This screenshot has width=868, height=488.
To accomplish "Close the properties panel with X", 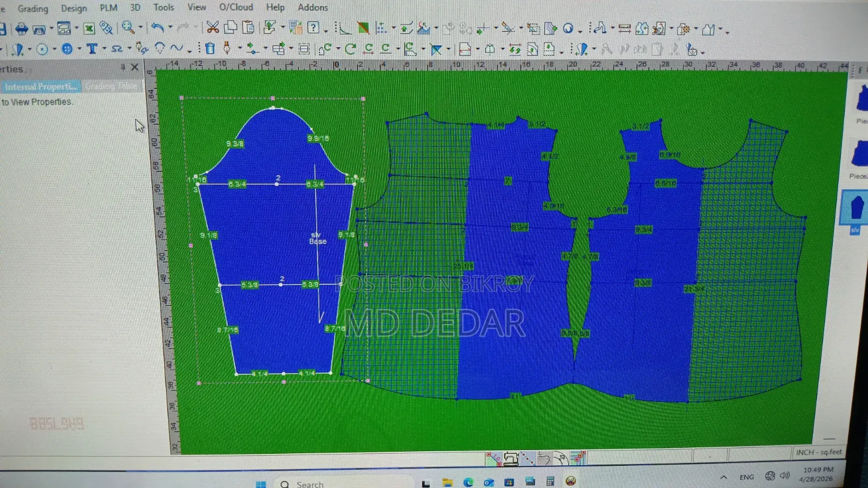I will [135, 67].
